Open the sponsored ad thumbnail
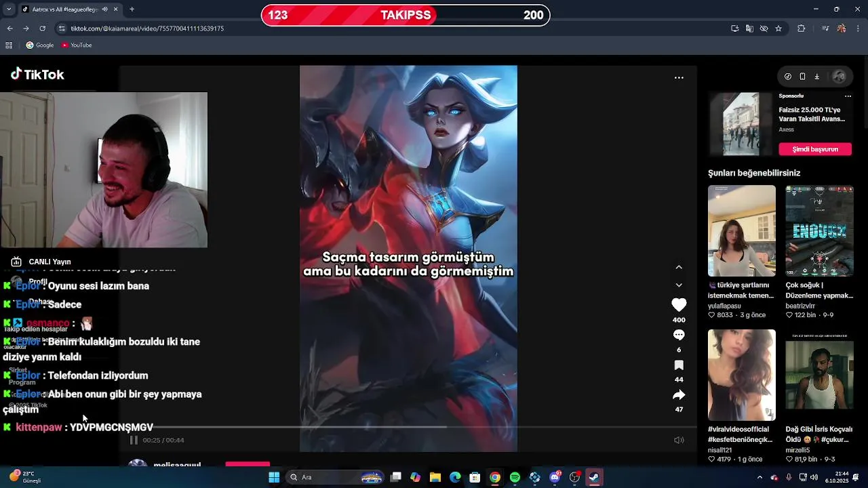 tap(741, 124)
